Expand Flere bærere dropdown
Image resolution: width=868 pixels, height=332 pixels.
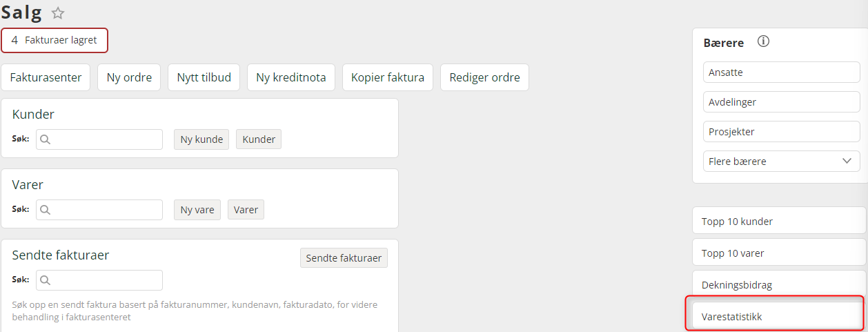(782, 162)
